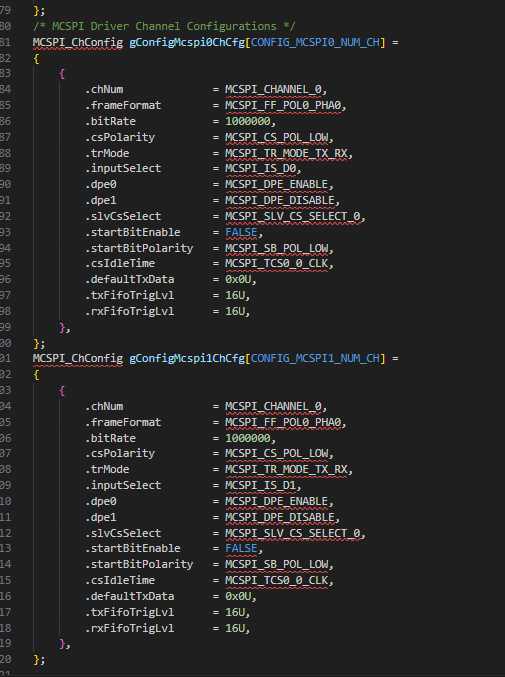
Task: Click MCSPI_TR_MODE_TX_RX in gConfigMcspi1ChCfg block
Action: (286, 469)
